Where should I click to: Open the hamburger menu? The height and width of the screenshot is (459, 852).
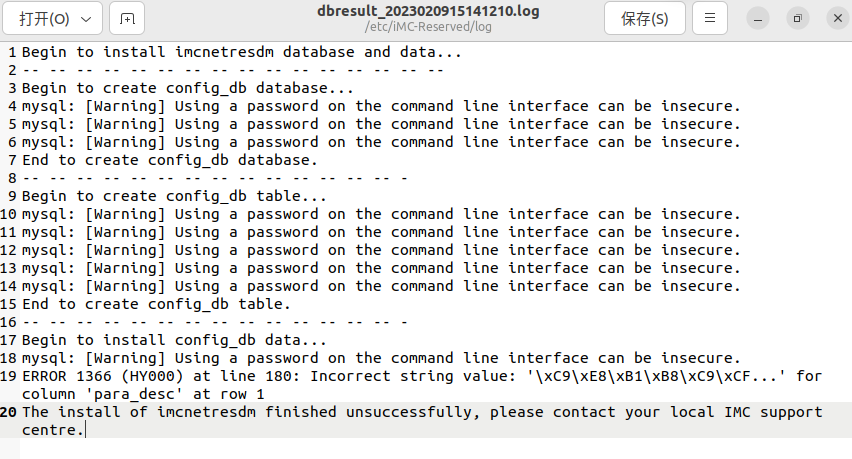pyautogui.click(x=710, y=18)
